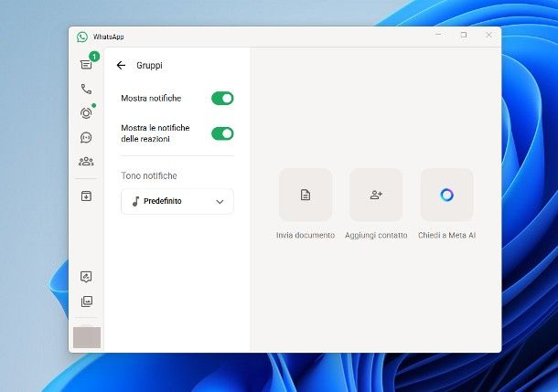The width and height of the screenshot is (558, 392).
Task: Toggle Mostra le notifiche delle reazioni switch
Action: [222, 133]
